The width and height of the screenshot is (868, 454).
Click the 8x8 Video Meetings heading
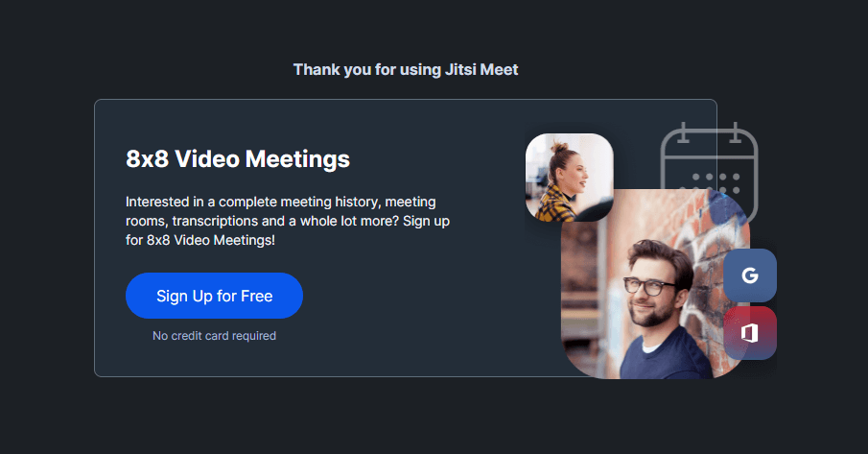click(x=238, y=159)
